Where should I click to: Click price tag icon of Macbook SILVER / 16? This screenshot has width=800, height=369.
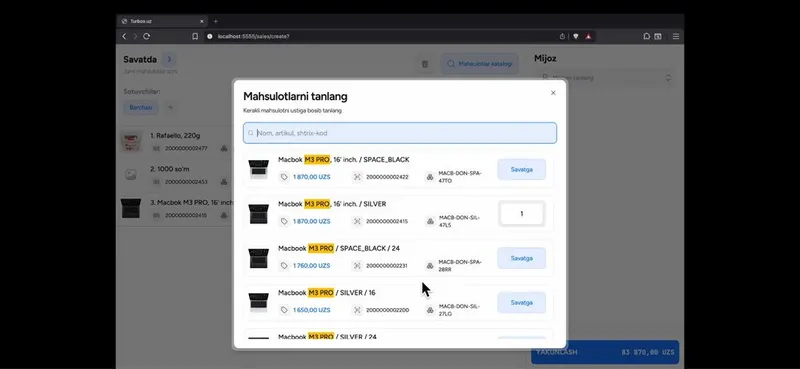(x=284, y=310)
